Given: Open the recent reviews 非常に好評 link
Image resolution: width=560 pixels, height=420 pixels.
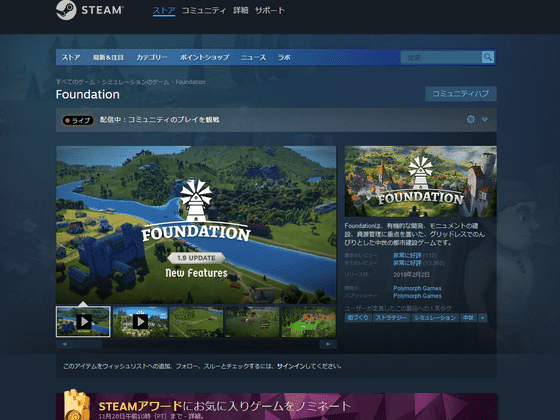Looking at the screenshot, I should 407,255.
